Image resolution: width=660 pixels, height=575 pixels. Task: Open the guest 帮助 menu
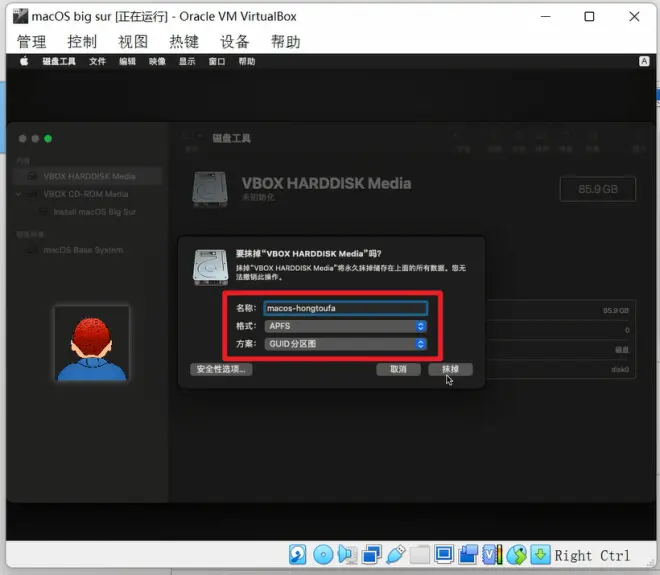coord(247,61)
